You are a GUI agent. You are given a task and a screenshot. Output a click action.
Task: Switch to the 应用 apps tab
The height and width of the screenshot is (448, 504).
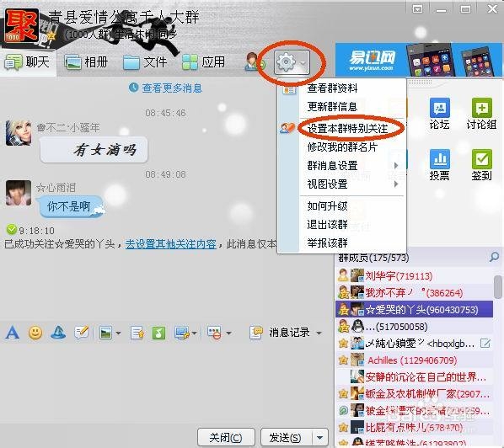point(203,62)
